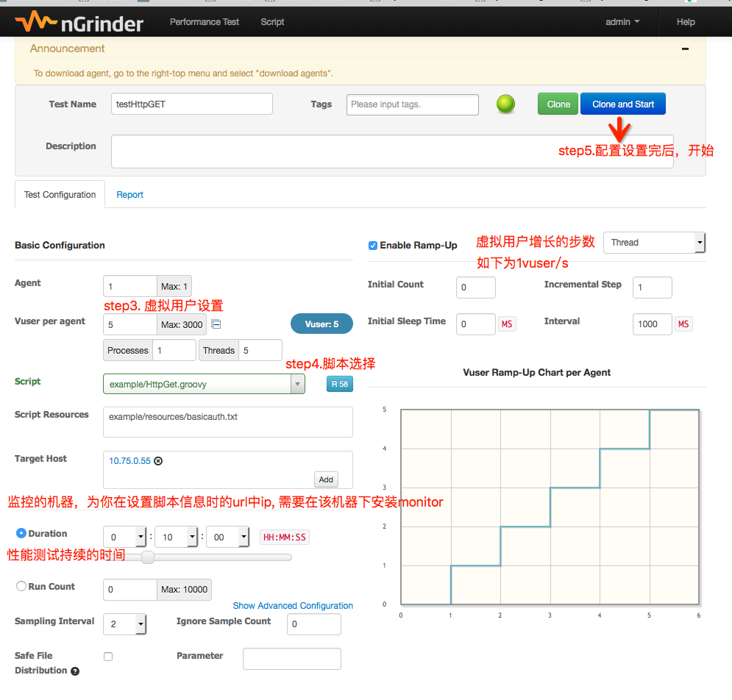Click the Ignore Sample Count input field
Viewport: 732px width, 700px height.
click(x=313, y=624)
